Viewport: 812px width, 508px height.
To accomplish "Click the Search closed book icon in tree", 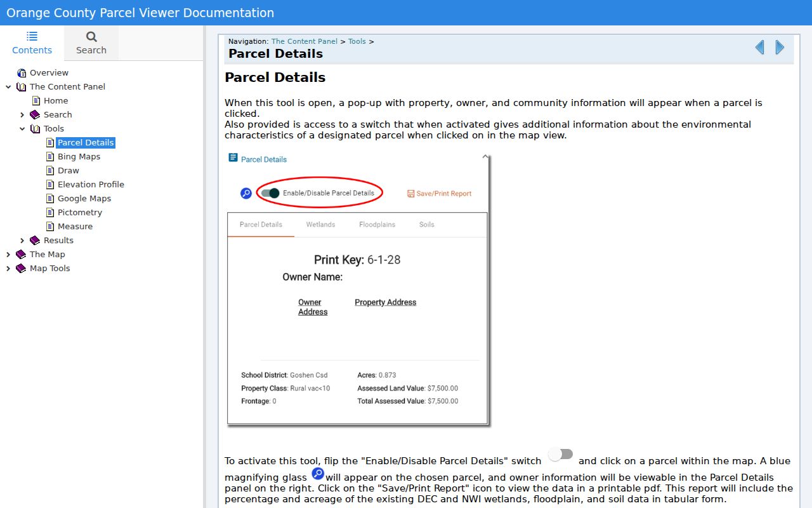I will pyautogui.click(x=35, y=115).
